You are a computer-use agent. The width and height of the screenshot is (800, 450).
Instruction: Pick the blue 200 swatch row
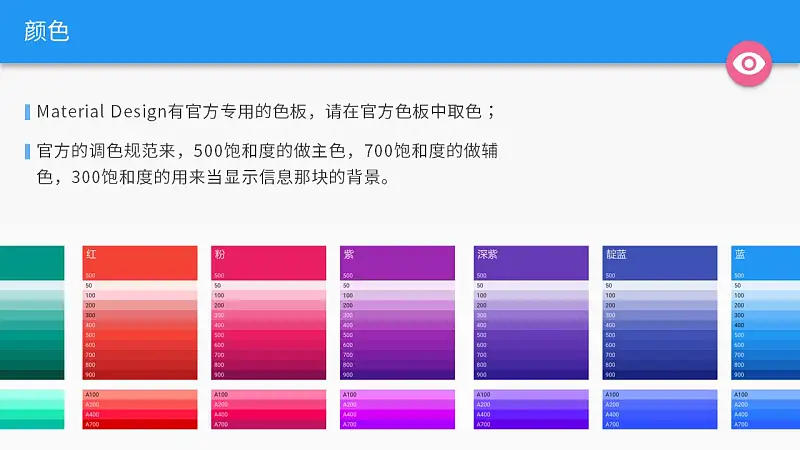click(x=765, y=305)
